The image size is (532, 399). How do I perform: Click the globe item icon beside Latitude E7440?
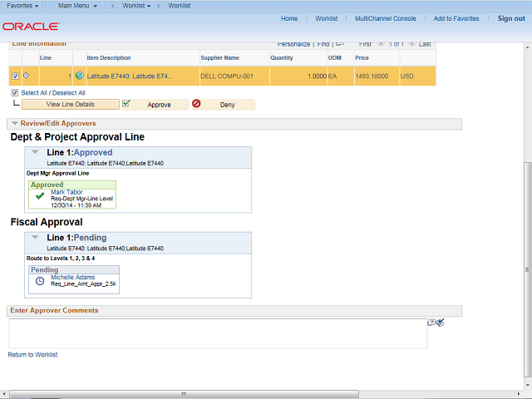(80, 76)
